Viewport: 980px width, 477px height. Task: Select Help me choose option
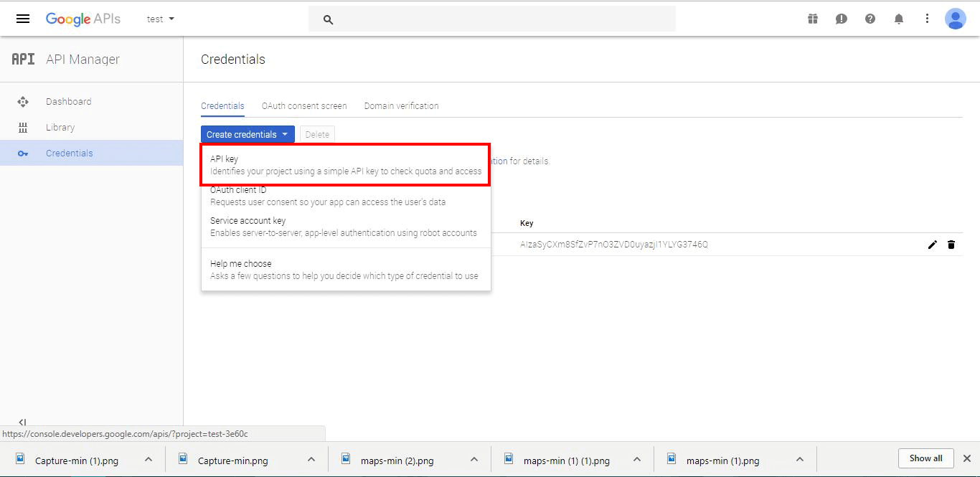point(346,270)
